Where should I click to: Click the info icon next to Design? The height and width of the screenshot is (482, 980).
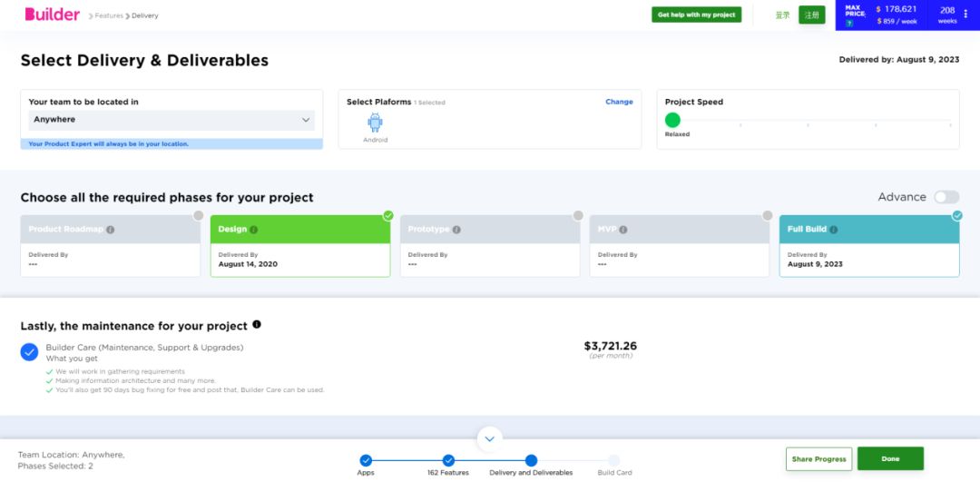[254, 230]
